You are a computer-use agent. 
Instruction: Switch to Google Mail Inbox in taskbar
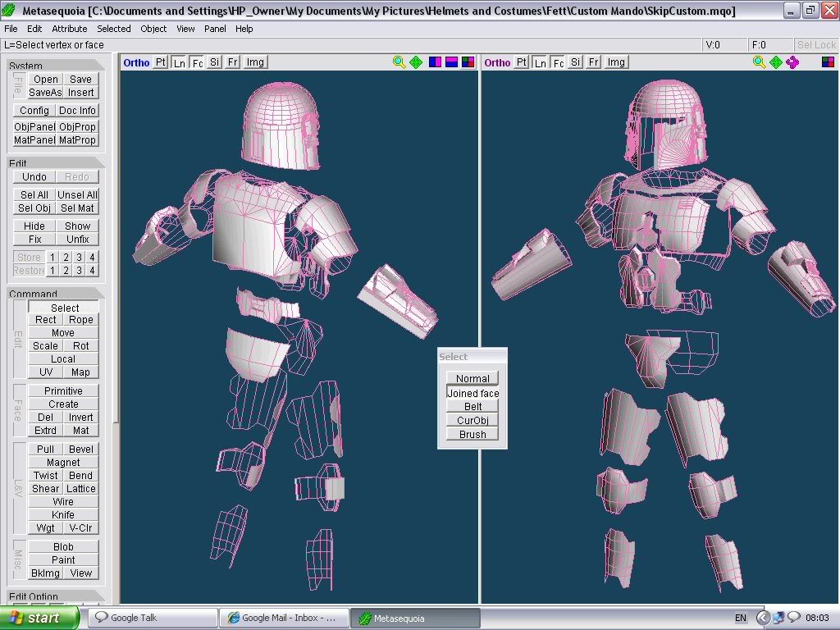pyautogui.click(x=284, y=618)
